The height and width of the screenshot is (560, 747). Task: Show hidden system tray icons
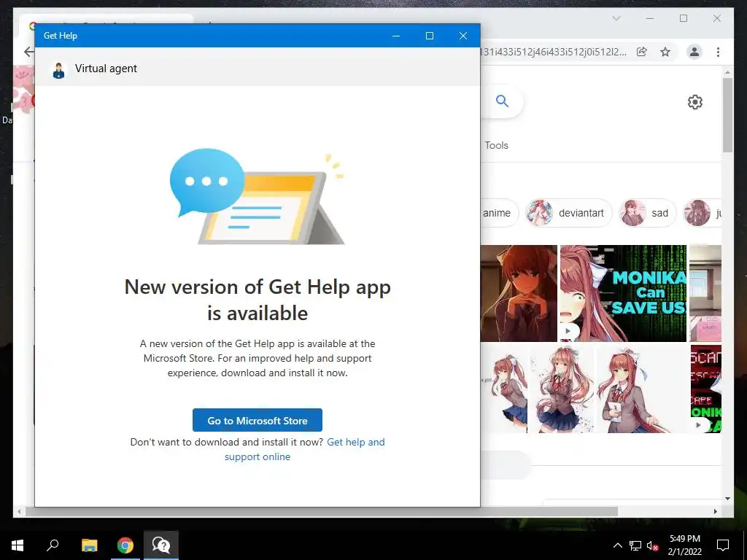pyautogui.click(x=617, y=545)
